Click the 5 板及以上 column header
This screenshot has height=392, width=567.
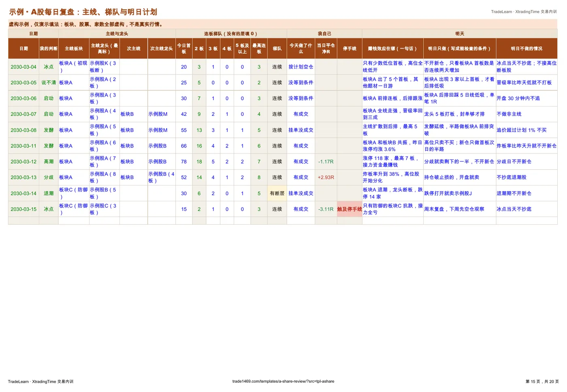point(242,49)
